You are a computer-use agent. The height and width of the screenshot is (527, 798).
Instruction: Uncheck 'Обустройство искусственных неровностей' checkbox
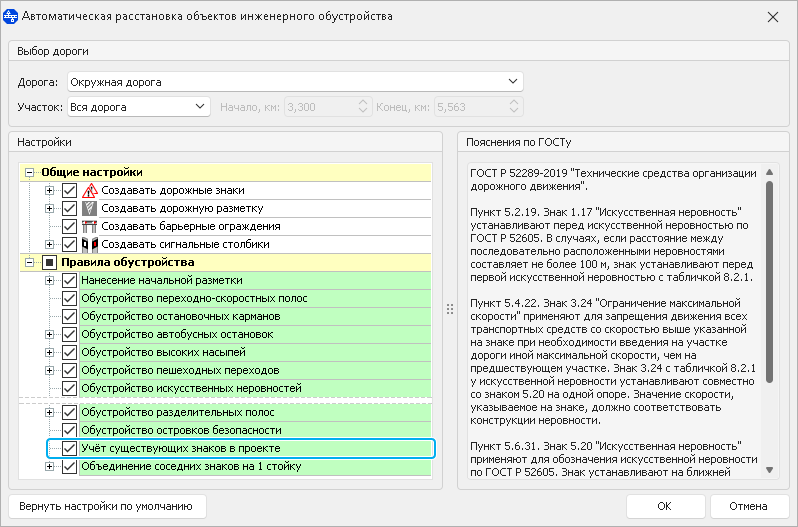[x=70, y=389]
